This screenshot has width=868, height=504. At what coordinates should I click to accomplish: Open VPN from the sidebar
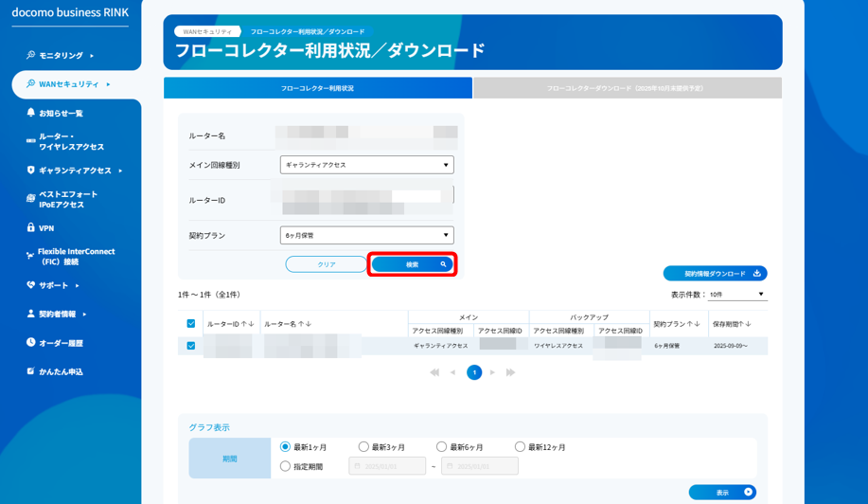click(x=46, y=227)
